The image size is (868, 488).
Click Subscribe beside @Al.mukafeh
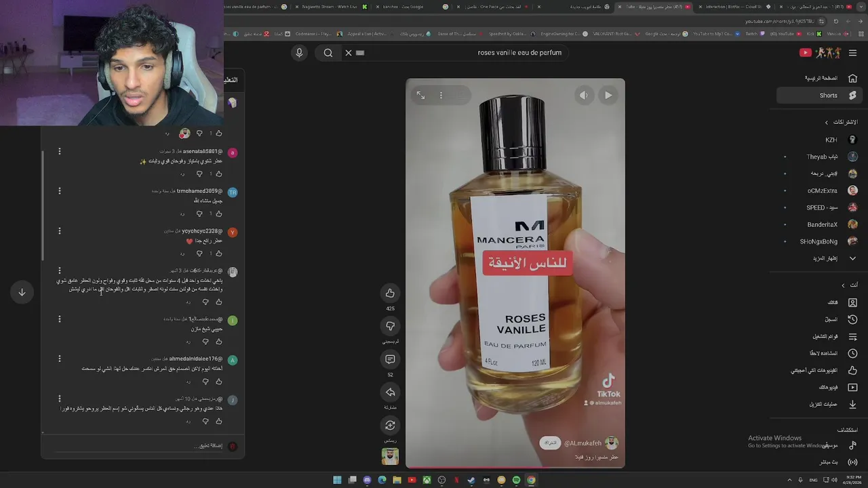(x=551, y=443)
